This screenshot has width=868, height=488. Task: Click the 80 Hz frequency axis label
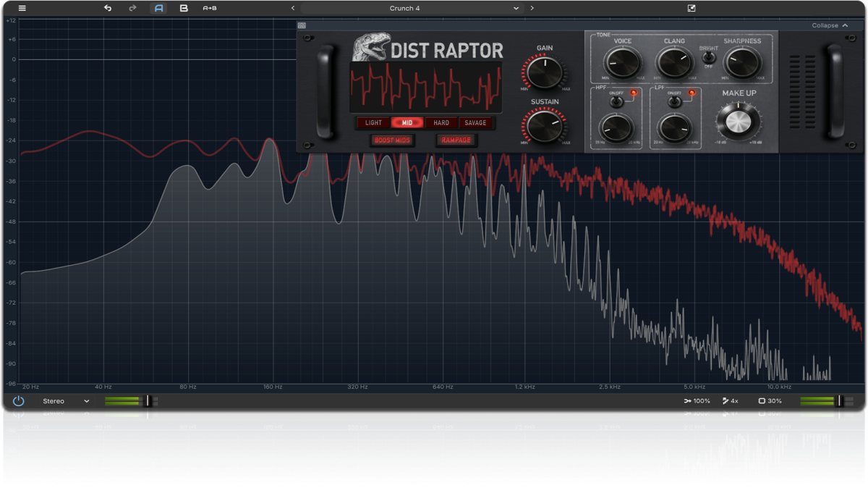pos(187,387)
